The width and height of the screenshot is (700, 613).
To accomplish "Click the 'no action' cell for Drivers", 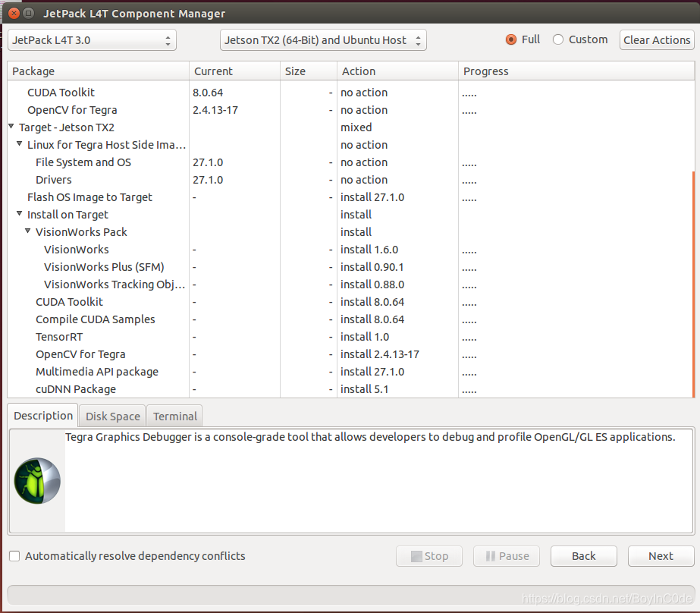I will pos(364,180).
